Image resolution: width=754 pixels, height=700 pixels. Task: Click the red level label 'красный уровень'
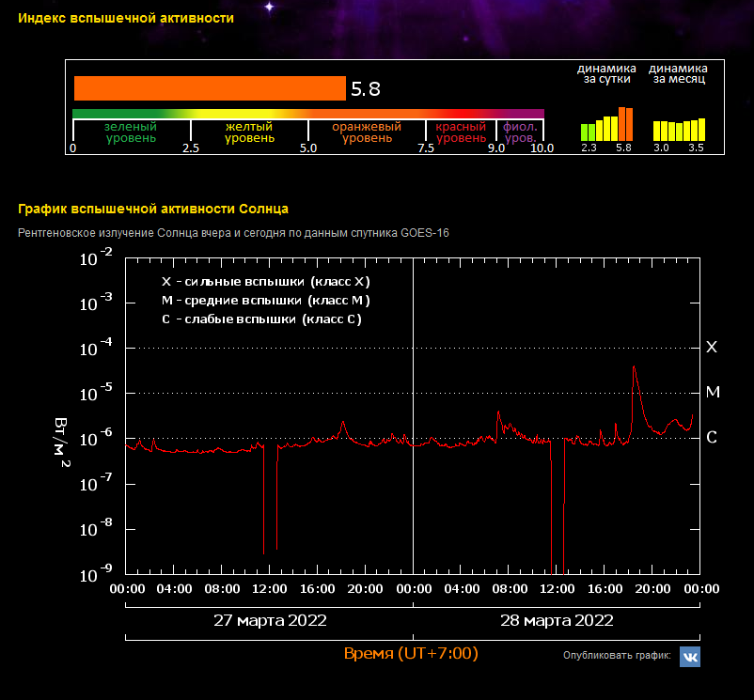(461, 132)
